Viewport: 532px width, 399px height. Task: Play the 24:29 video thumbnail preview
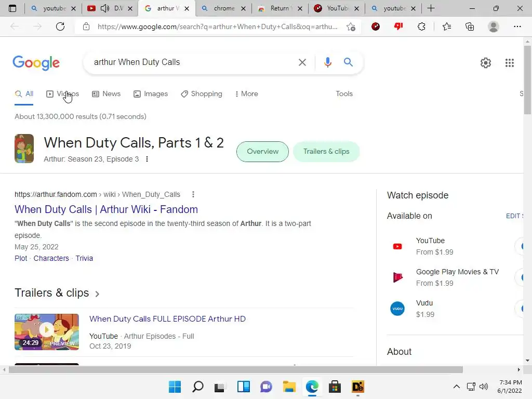point(47,332)
